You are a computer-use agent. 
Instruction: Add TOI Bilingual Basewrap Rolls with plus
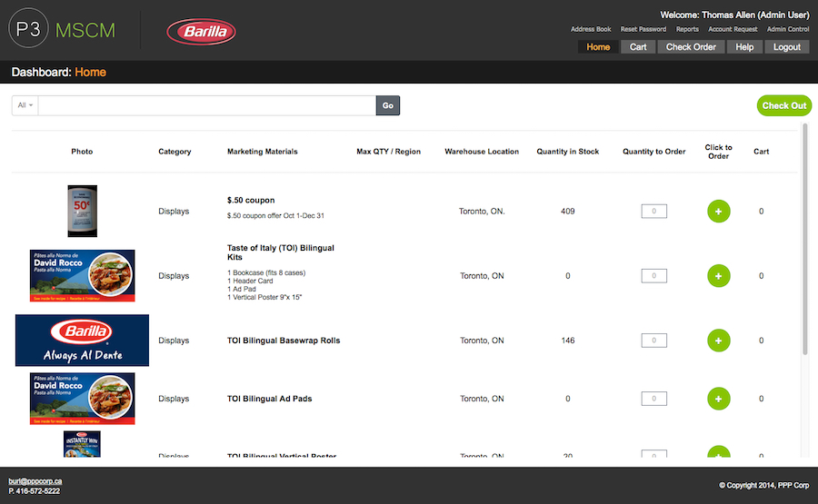[x=718, y=341]
